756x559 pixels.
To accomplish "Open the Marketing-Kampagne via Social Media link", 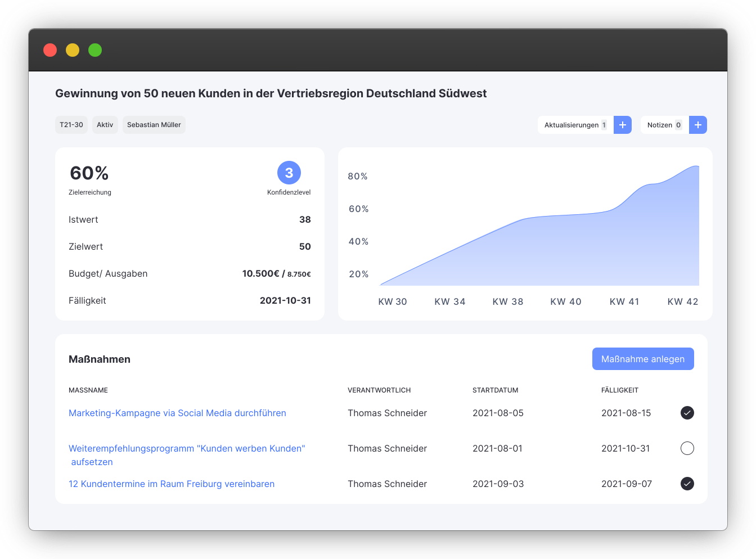I will click(177, 413).
